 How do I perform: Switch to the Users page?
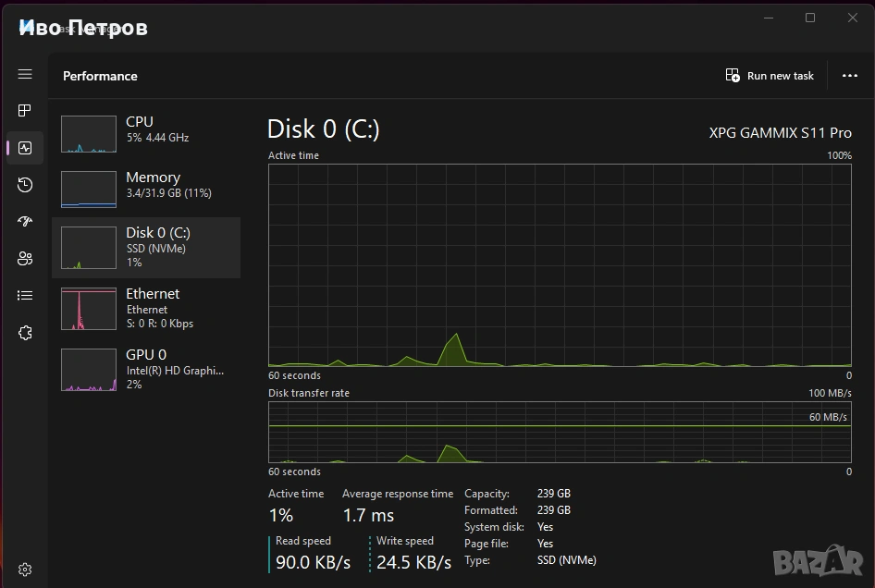pos(25,259)
